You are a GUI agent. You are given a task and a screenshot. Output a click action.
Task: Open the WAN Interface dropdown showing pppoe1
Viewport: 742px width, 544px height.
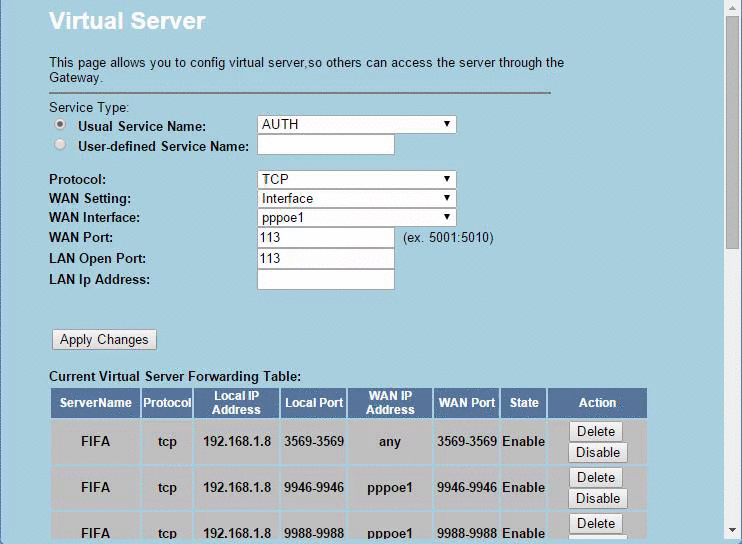357,218
